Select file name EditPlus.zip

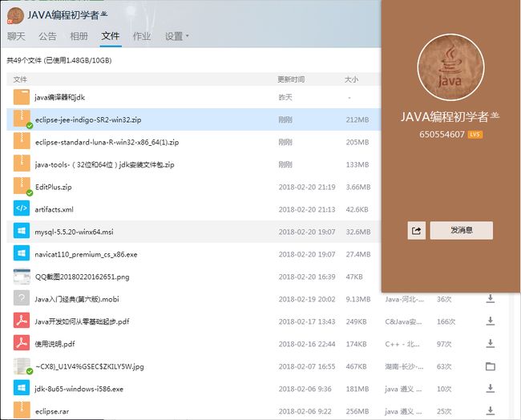(x=54, y=187)
